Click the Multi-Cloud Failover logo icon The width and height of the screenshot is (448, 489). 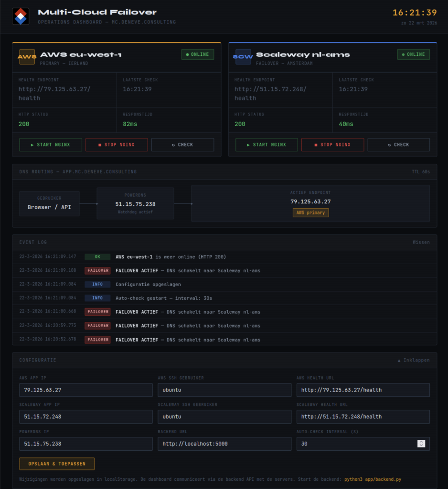click(x=20, y=16)
